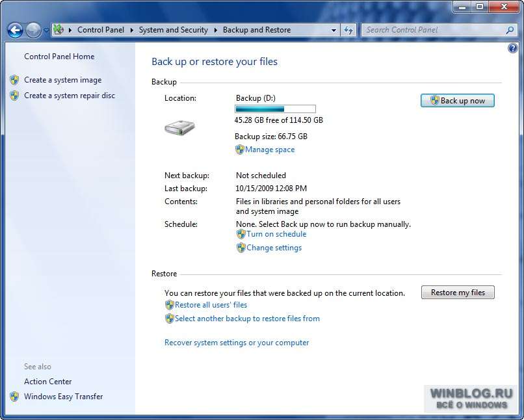Viewport: 524px width, 420px height.
Task: Open Restore all users' files link
Action: coord(211,305)
